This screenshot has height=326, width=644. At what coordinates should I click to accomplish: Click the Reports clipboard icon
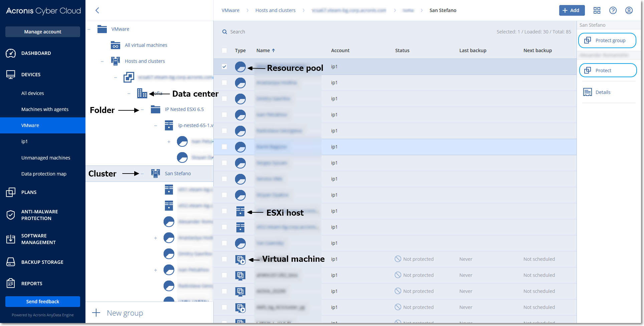[x=11, y=284]
